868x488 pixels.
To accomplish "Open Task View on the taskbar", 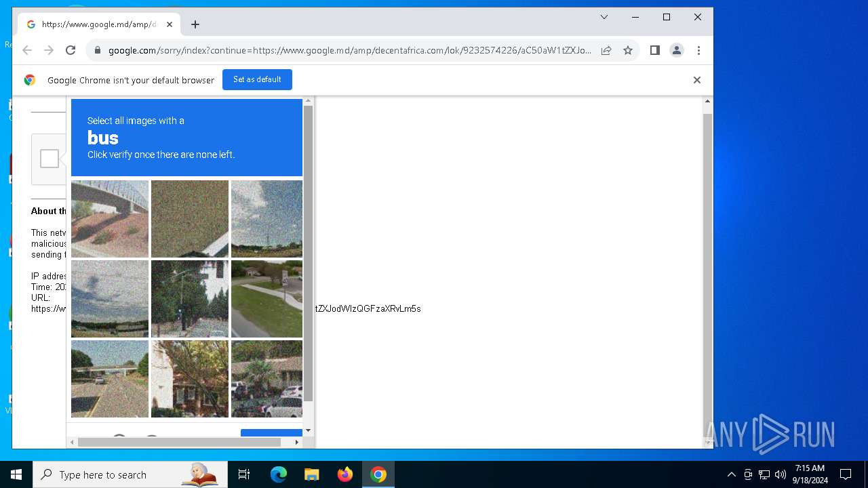I will [x=244, y=474].
